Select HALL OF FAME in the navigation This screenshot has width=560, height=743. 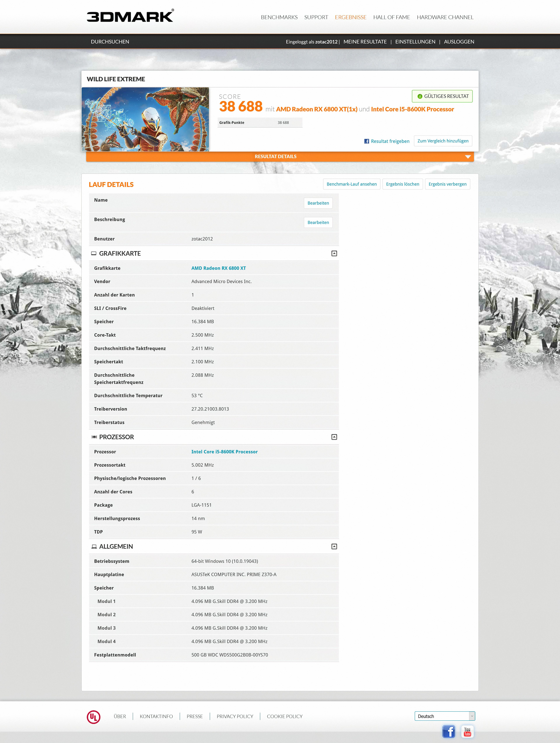[x=392, y=17]
